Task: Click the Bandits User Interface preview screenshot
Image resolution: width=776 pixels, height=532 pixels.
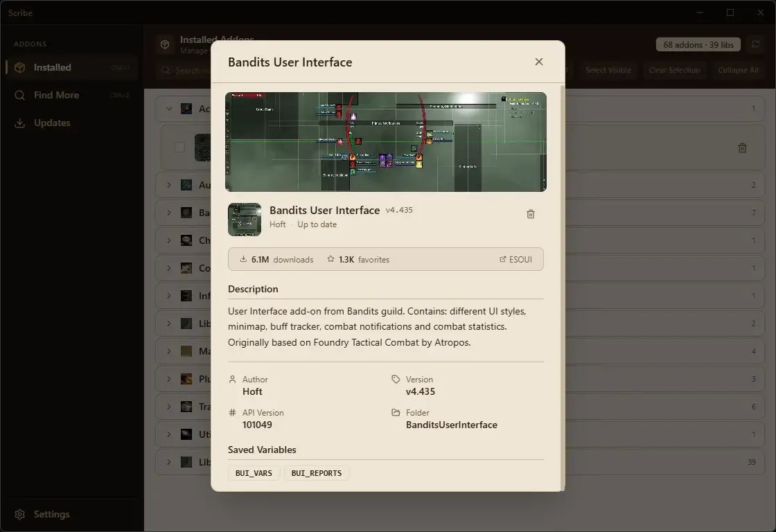Action: click(386, 141)
